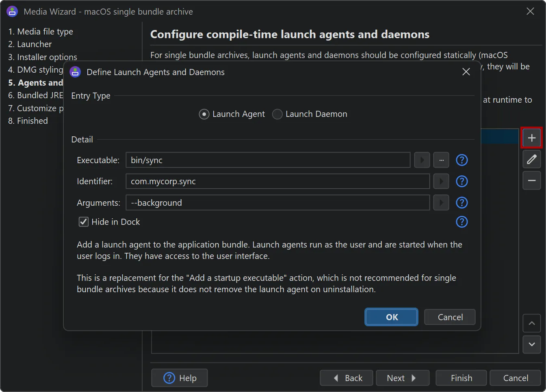Open help for the Executable field
This screenshot has height=392, width=546.
pyautogui.click(x=461, y=160)
